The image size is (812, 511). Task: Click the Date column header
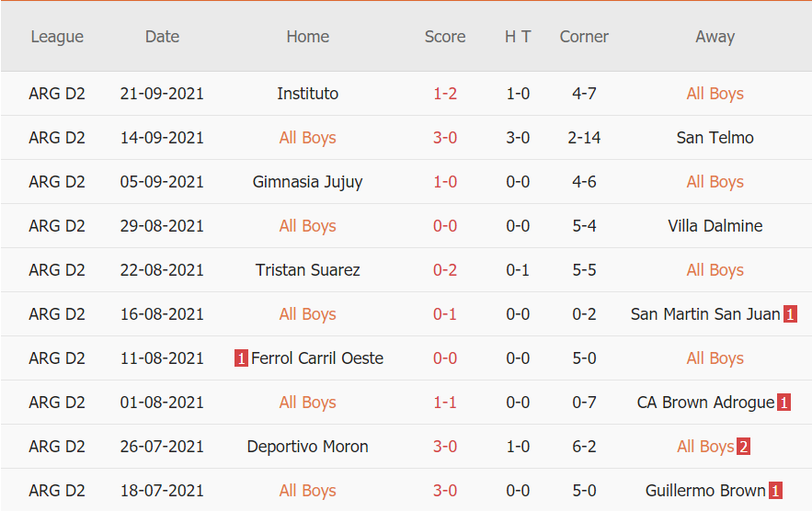coord(162,37)
